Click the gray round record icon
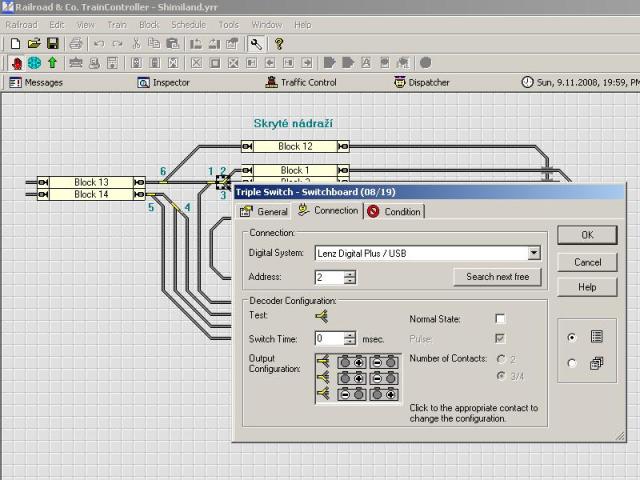 click(x=425, y=63)
